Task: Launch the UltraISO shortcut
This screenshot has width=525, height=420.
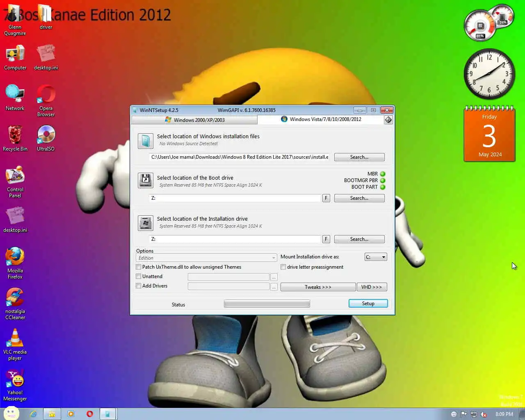Action: [46, 139]
